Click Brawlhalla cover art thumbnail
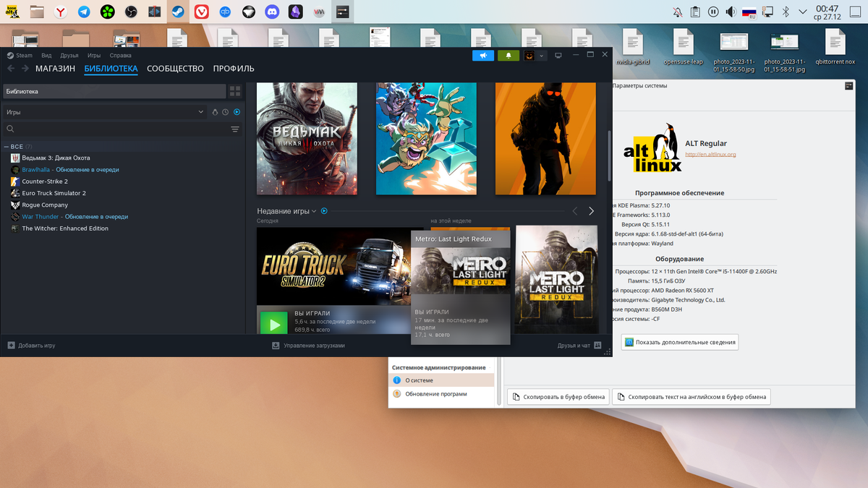This screenshot has width=868, height=488. coord(426,139)
